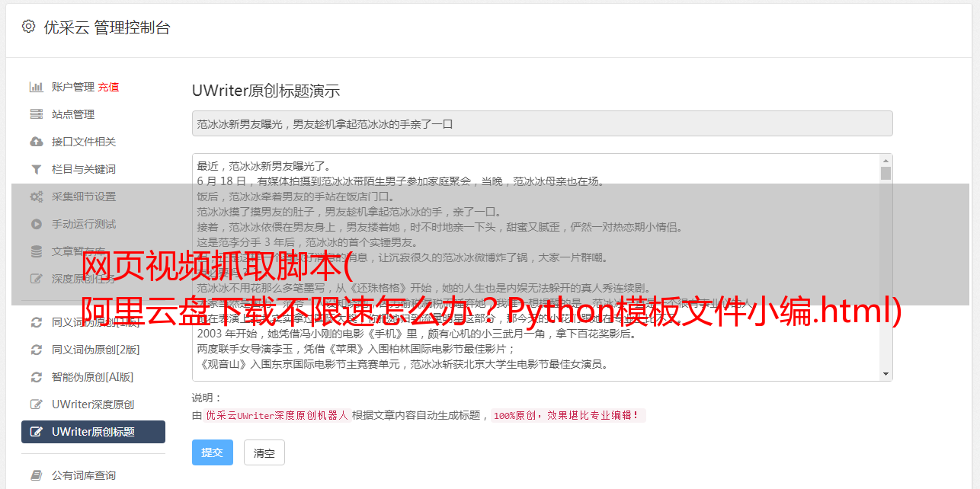Click the 说明： label

(x=207, y=398)
